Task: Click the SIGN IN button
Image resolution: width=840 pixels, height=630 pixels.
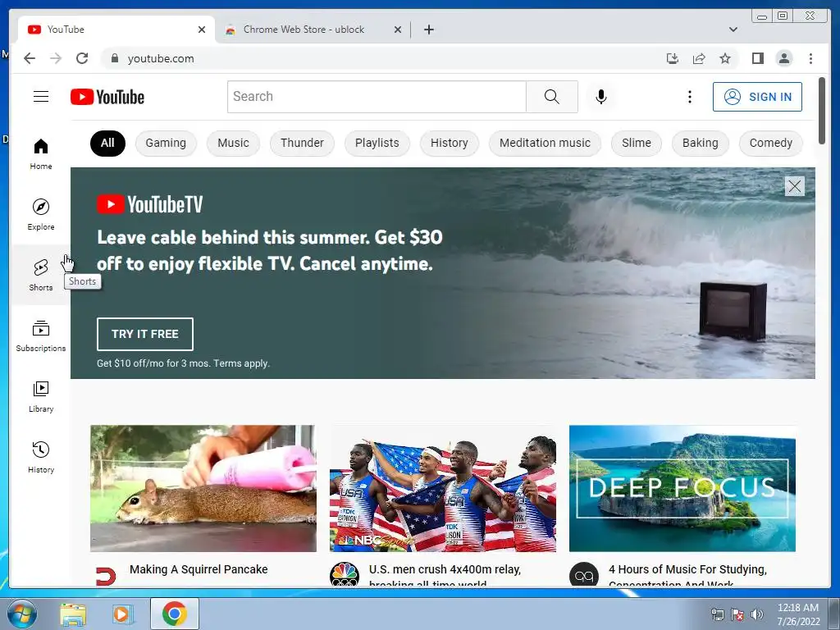Action: click(x=757, y=97)
